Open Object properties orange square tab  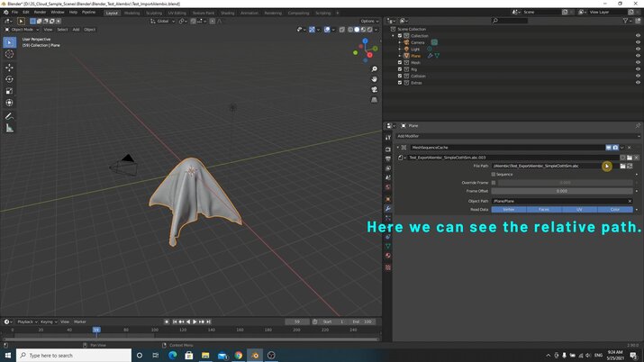coord(387,199)
